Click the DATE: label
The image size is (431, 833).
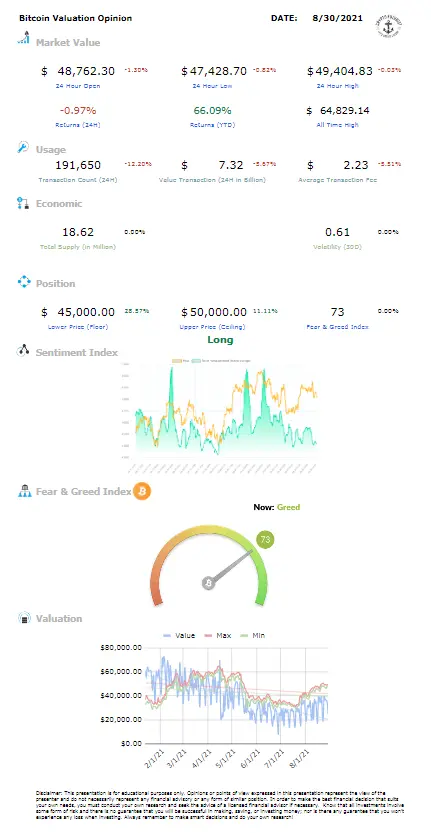(284, 18)
